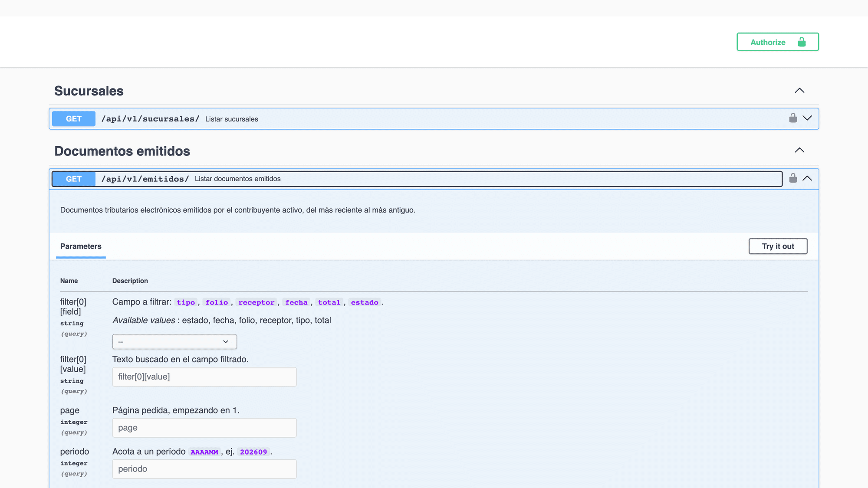The width and height of the screenshot is (868, 488).
Task: Click the periodo input field
Action: pos(204,469)
